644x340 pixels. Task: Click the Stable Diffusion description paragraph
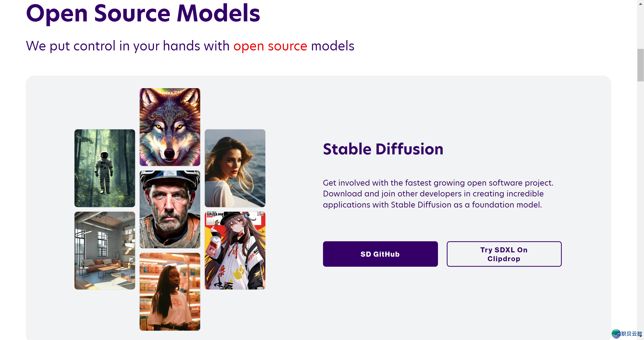[x=438, y=194]
